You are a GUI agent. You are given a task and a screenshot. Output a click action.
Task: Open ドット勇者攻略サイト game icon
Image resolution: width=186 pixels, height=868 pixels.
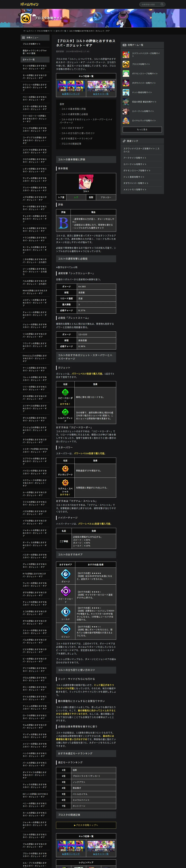click(x=126, y=92)
